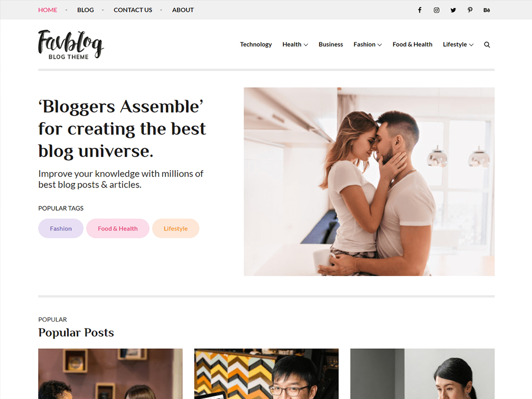Screen dimensions: 532x399
Task: Expand the Lifestyle dropdown in navigation
Action: [x=458, y=44]
